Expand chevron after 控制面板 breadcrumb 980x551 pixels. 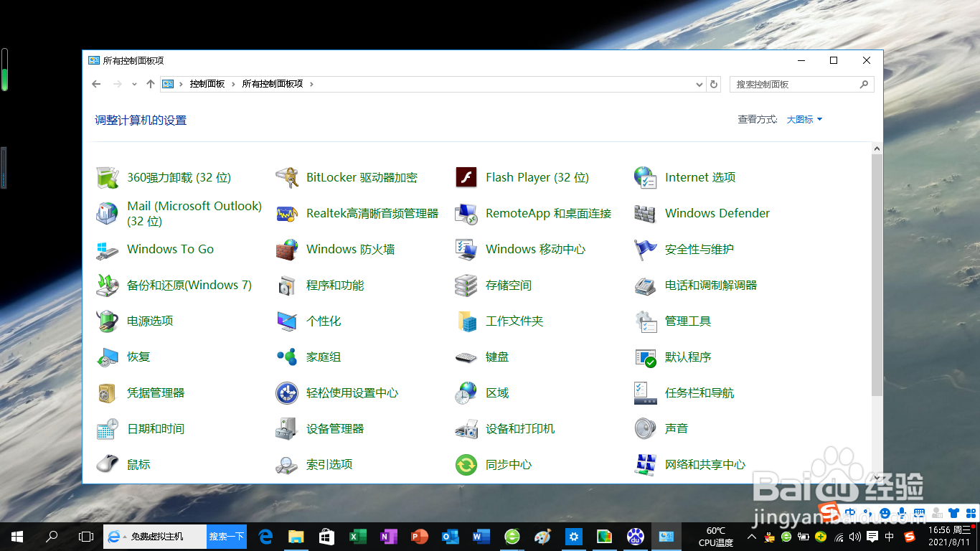(x=234, y=84)
